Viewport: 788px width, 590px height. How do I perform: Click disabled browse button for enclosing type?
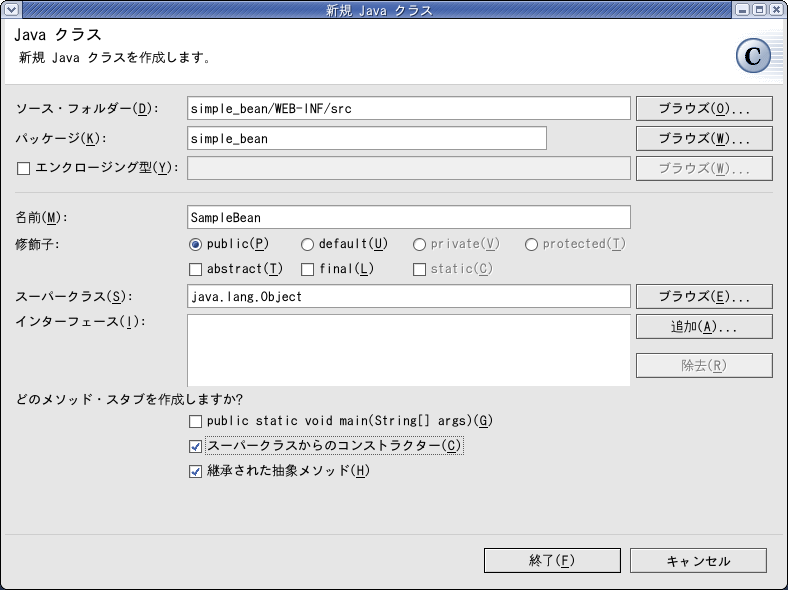[x=704, y=168]
